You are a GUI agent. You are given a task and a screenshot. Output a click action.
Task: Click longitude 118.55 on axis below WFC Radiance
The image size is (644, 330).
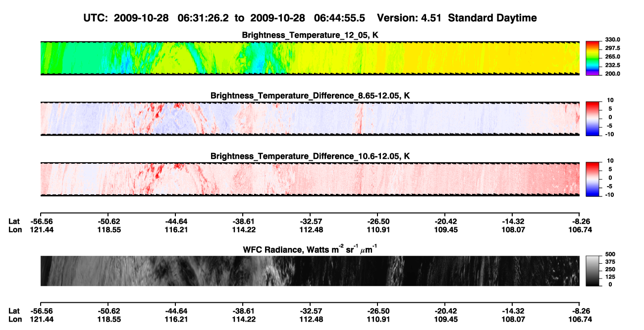[x=107, y=319]
